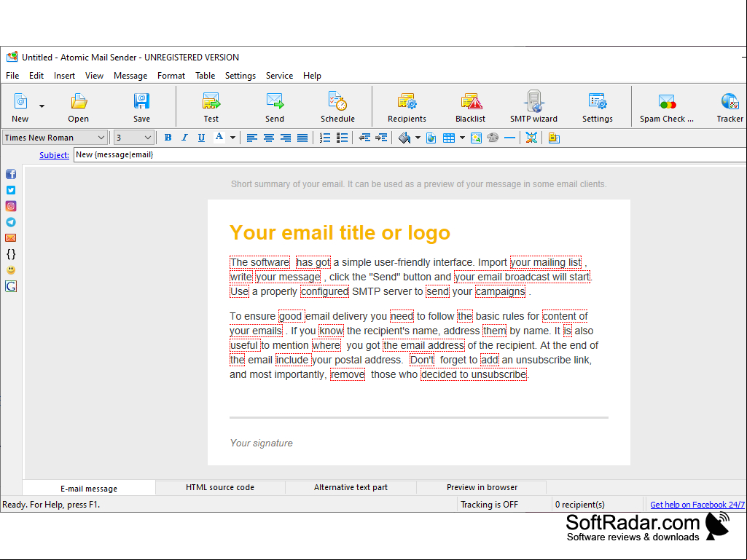The width and height of the screenshot is (747, 560).
Task: Click the Subject link
Action: tap(55, 155)
